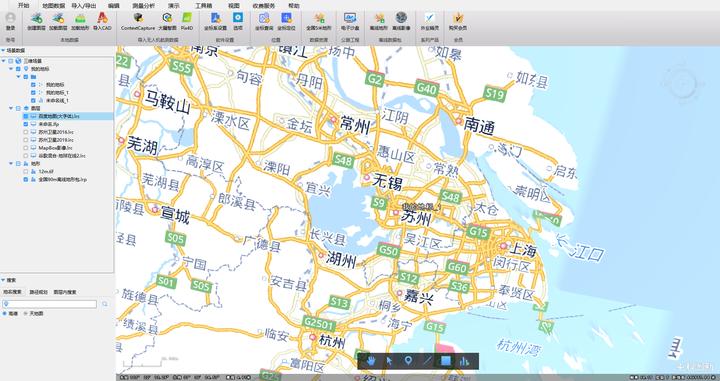Open the 地图数据 ribbon tab
The height and width of the screenshot is (381, 720).
[x=53, y=6]
